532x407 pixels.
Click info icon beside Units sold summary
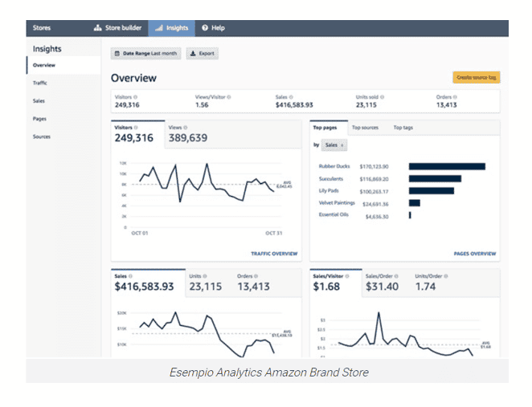click(x=383, y=97)
